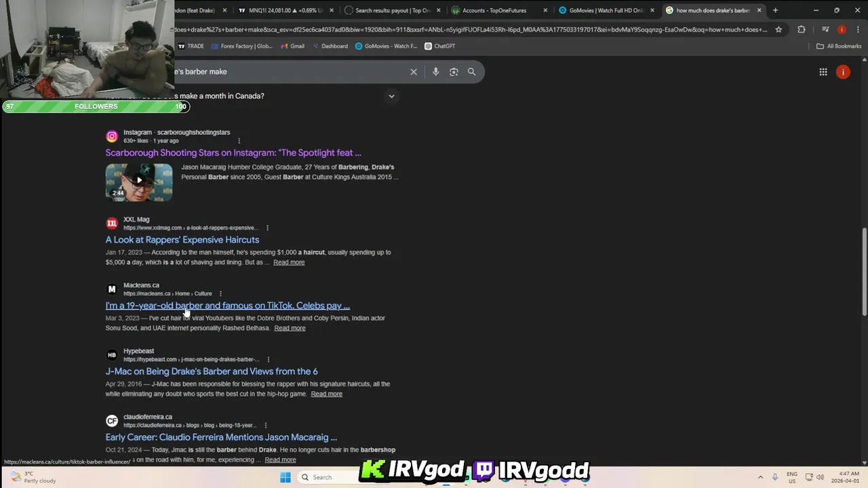Open the Forex Factory bookmark

(241, 46)
